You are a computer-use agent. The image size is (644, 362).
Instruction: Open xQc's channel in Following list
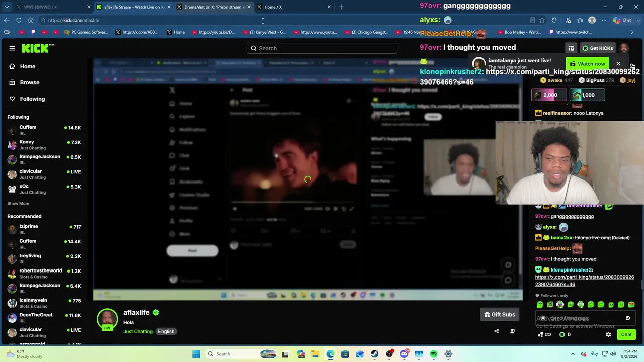click(x=44, y=189)
